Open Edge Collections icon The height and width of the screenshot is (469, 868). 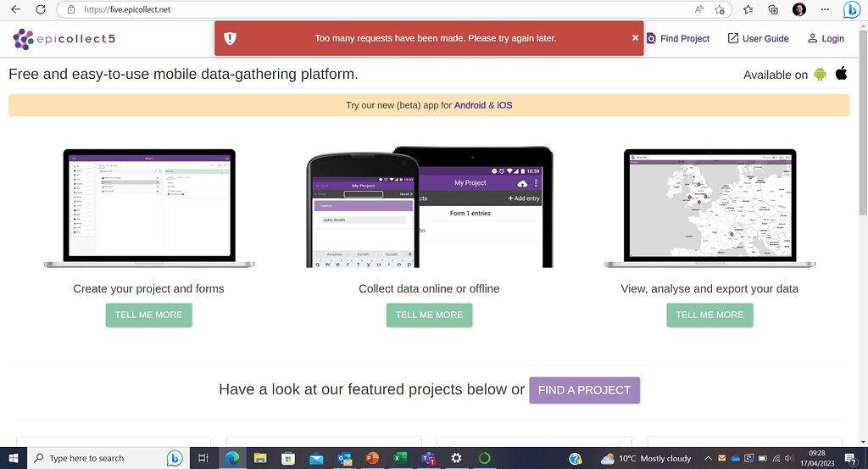click(x=773, y=9)
